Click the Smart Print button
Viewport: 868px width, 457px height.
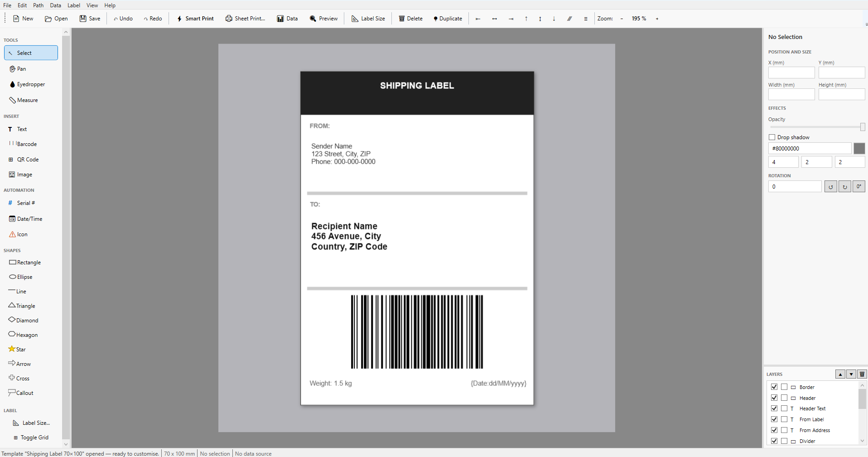195,19
